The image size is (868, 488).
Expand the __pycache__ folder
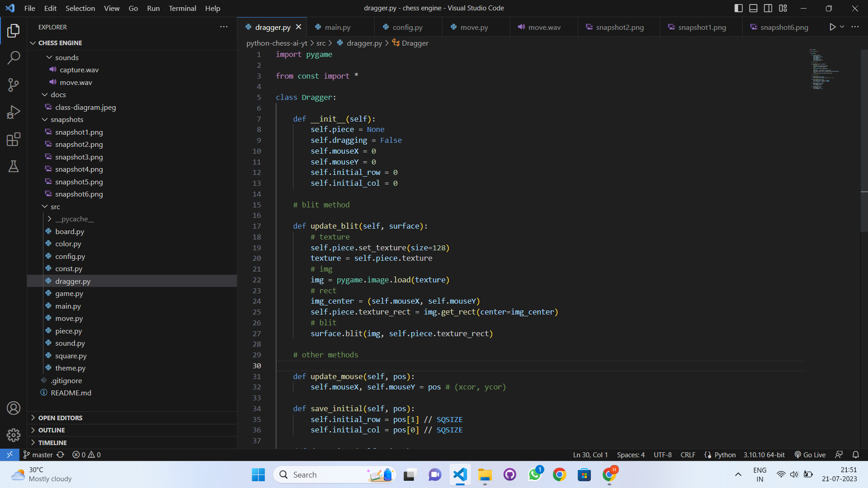pyautogui.click(x=75, y=219)
